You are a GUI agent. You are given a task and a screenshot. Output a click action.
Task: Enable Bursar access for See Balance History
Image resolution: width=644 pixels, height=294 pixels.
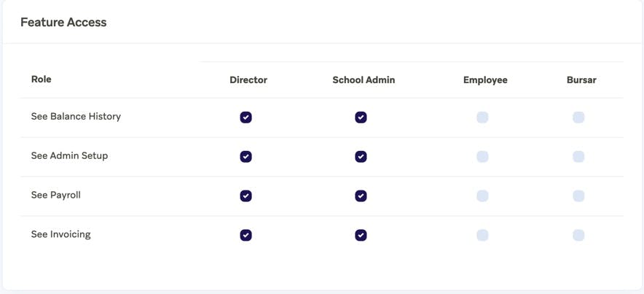578,117
